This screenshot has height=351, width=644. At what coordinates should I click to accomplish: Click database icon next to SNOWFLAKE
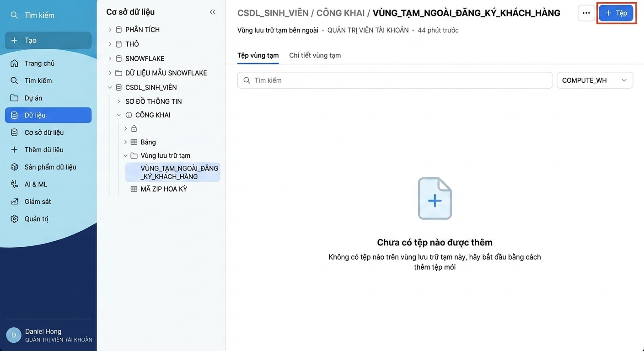tap(119, 58)
